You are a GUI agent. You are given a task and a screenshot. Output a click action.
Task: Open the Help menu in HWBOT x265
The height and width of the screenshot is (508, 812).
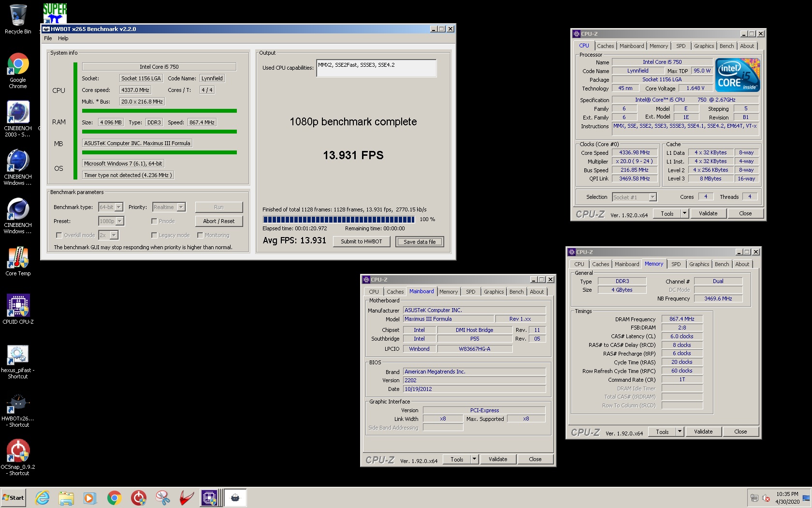(63, 38)
